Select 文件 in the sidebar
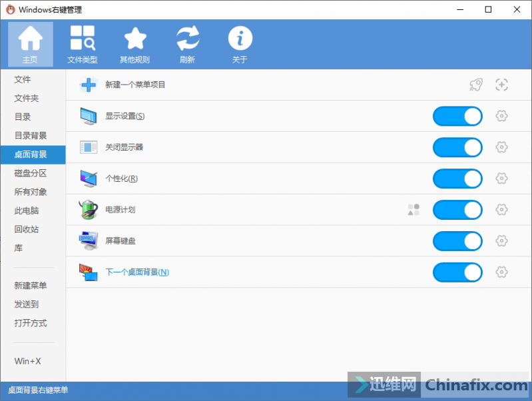The width and height of the screenshot is (532, 401). click(33, 79)
